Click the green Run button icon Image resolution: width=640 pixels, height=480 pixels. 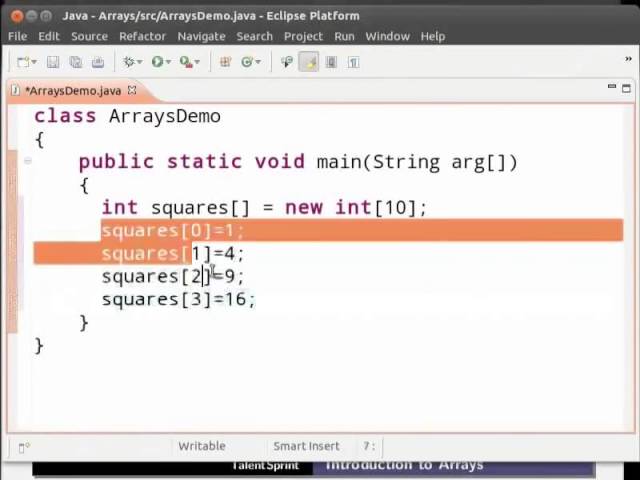[x=157, y=62]
